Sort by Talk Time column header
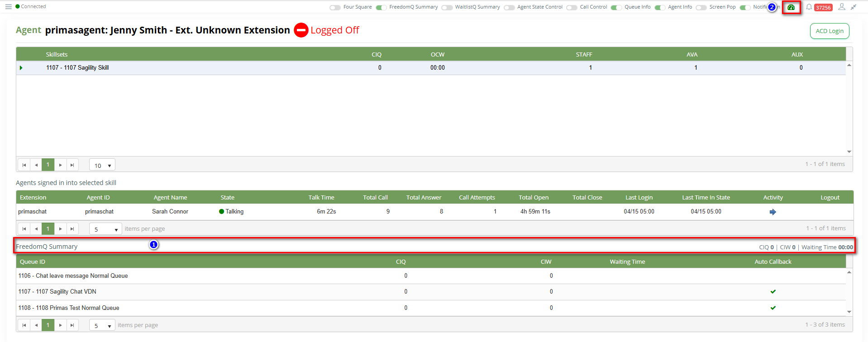This screenshot has height=342, width=868. coord(321,198)
